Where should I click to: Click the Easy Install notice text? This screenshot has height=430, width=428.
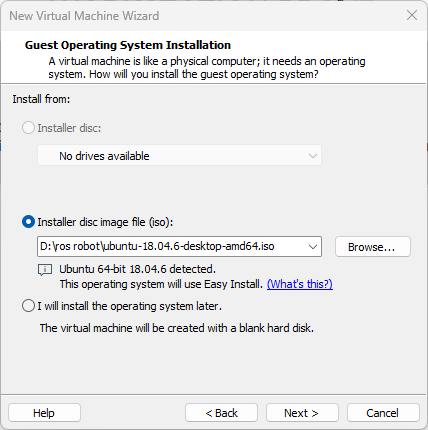[x=161, y=284]
